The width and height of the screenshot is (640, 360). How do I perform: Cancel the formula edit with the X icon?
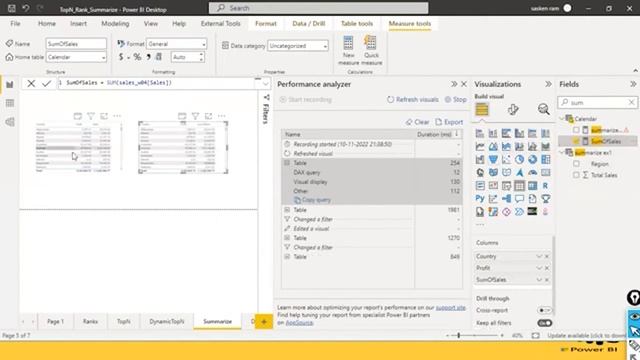tap(31, 84)
